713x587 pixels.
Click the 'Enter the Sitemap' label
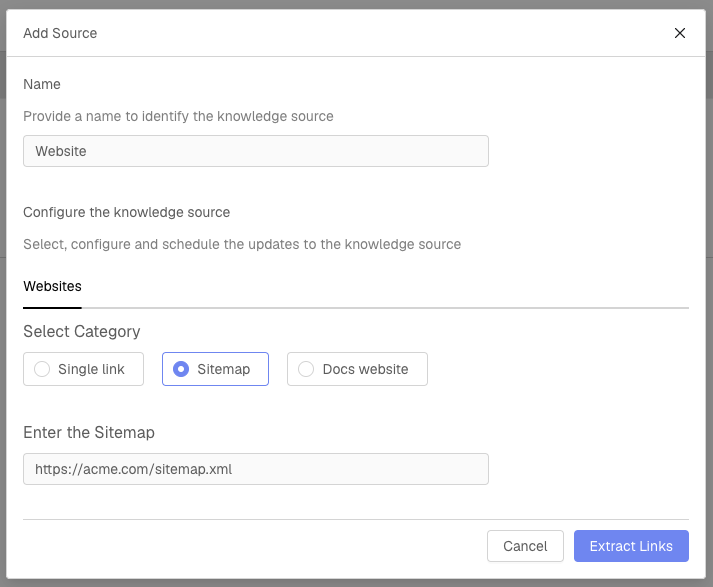point(88,433)
